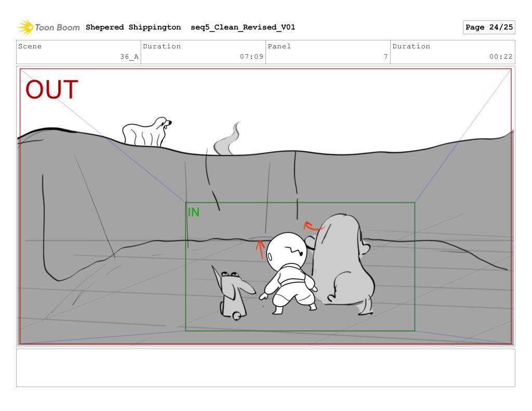Click the panel Duration field showing 00:22
The image size is (532, 411).
point(453,52)
